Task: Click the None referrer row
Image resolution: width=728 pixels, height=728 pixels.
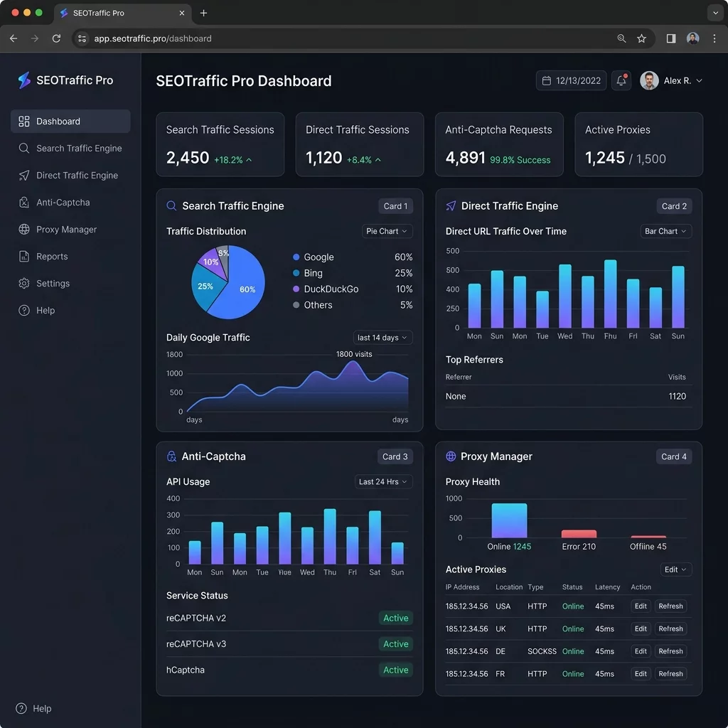Action: pos(568,397)
